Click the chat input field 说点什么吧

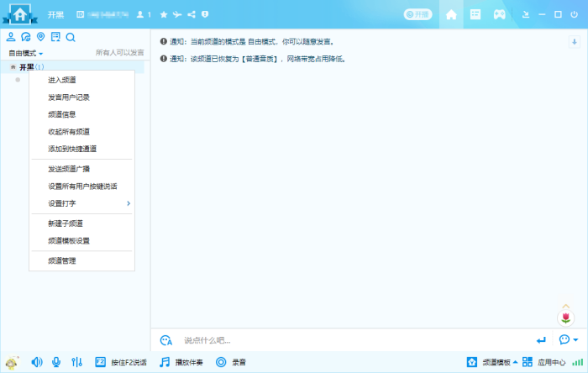(x=336, y=340)
